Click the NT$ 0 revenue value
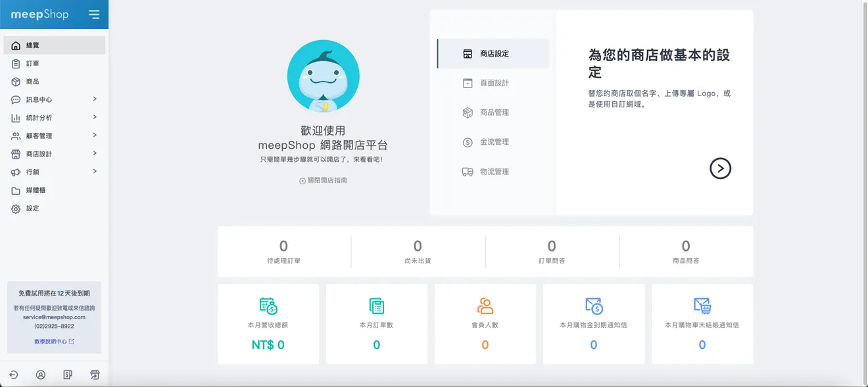Screen dimensions: 868x387 click(268, 345)
